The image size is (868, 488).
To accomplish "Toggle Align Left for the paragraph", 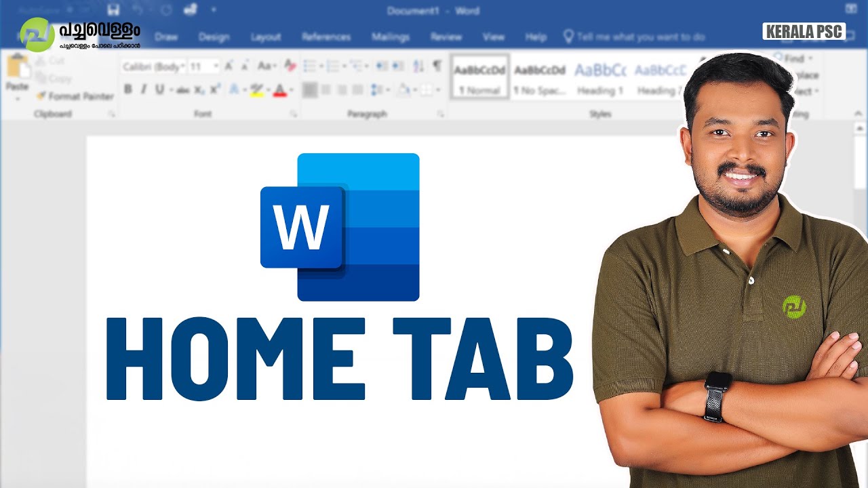I will point(309,89).
